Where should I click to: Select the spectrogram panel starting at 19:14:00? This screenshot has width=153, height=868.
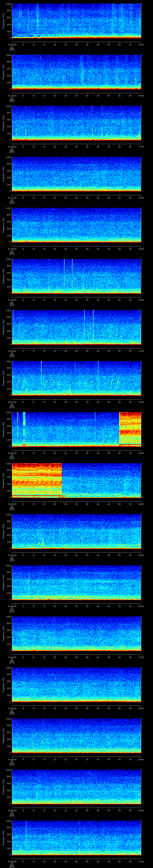76,21
